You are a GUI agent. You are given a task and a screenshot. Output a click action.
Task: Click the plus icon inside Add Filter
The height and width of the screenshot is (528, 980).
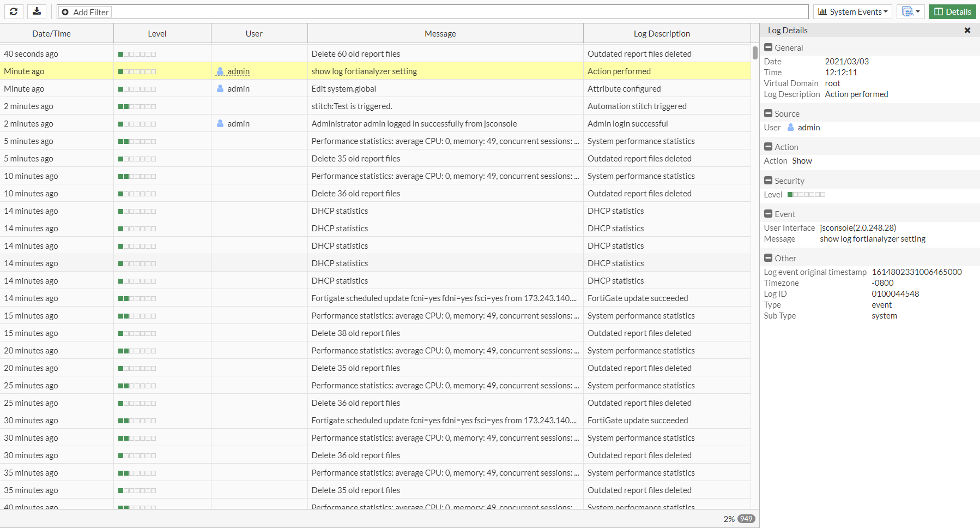[66, 11]
